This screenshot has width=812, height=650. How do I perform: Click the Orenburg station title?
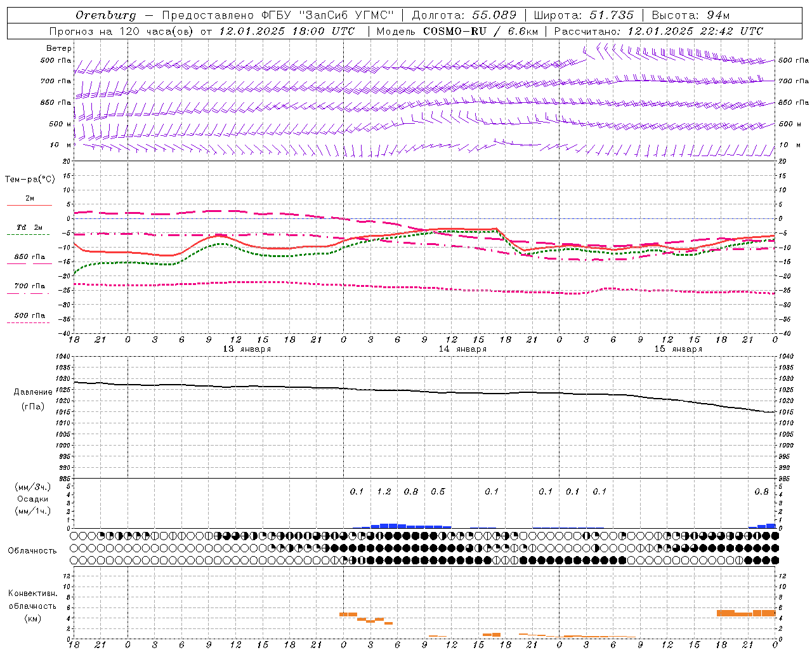tap(106, 15)
